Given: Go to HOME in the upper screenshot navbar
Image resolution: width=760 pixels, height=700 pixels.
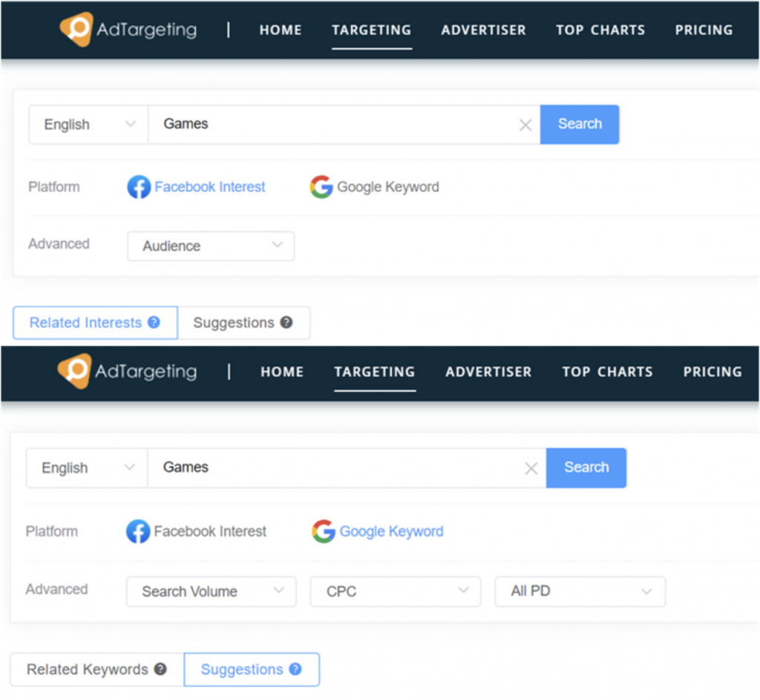Looking at the screenshot, I should point(281,30).
